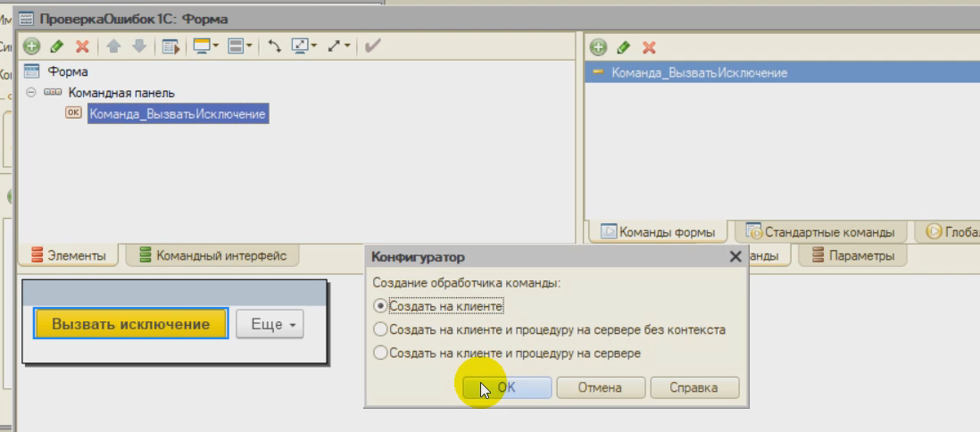Screen dimensions: 980x432
Task: Click the red Delete icon in elements toolbar
Action: (x=82, y=46)
